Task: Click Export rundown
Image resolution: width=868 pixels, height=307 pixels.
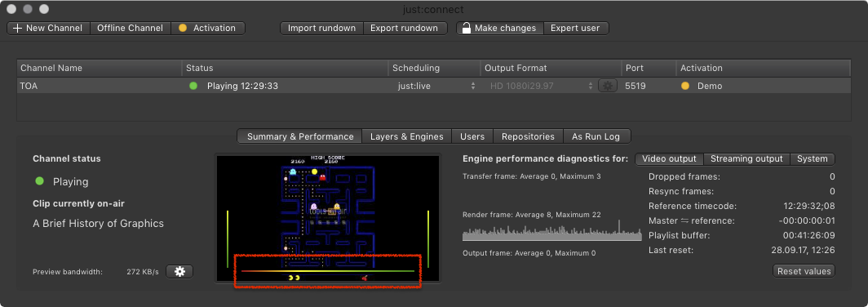Action: 405,29
